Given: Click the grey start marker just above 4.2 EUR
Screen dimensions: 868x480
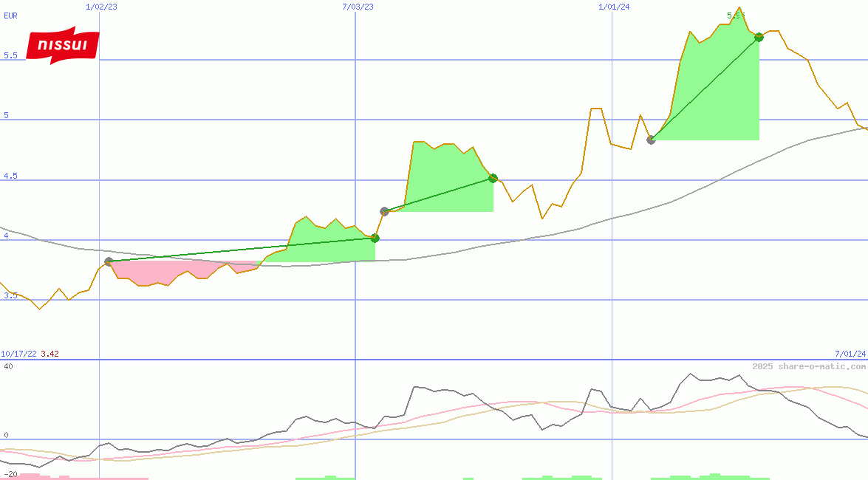Looking at the screenshot, I should point(384,211).
